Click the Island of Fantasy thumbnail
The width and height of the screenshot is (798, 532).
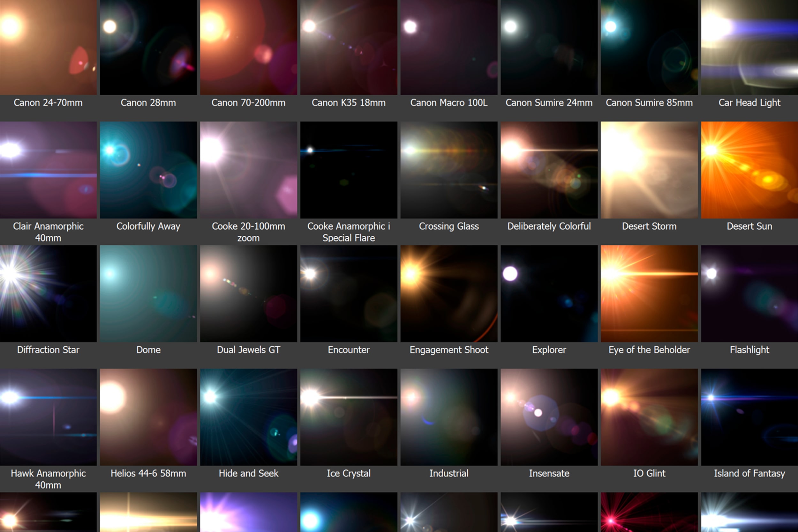pyautogui.click(x=749, y=417)
